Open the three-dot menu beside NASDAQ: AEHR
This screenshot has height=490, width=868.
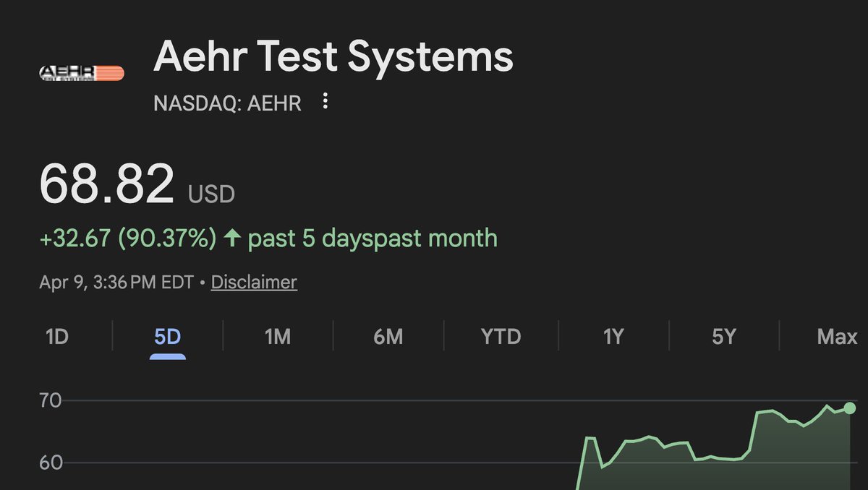tap(325, 101)
